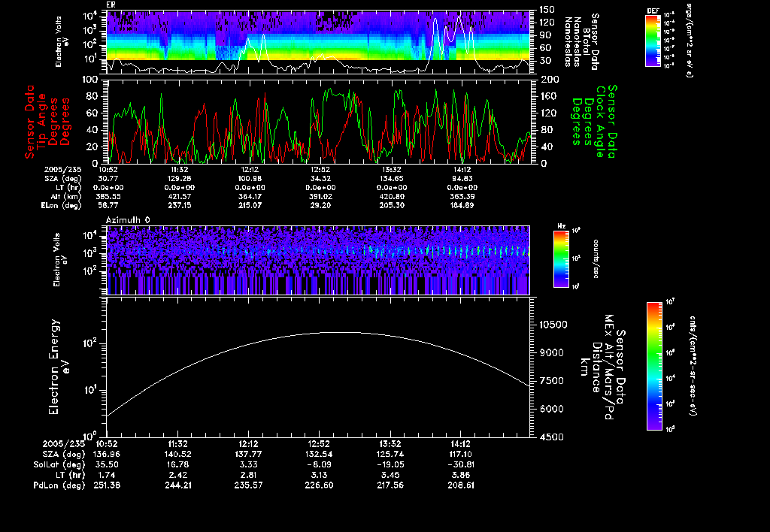
Task: Click the 'SolLat (deg)' row label
Action: pyautogui.click(x=59, y=464)
